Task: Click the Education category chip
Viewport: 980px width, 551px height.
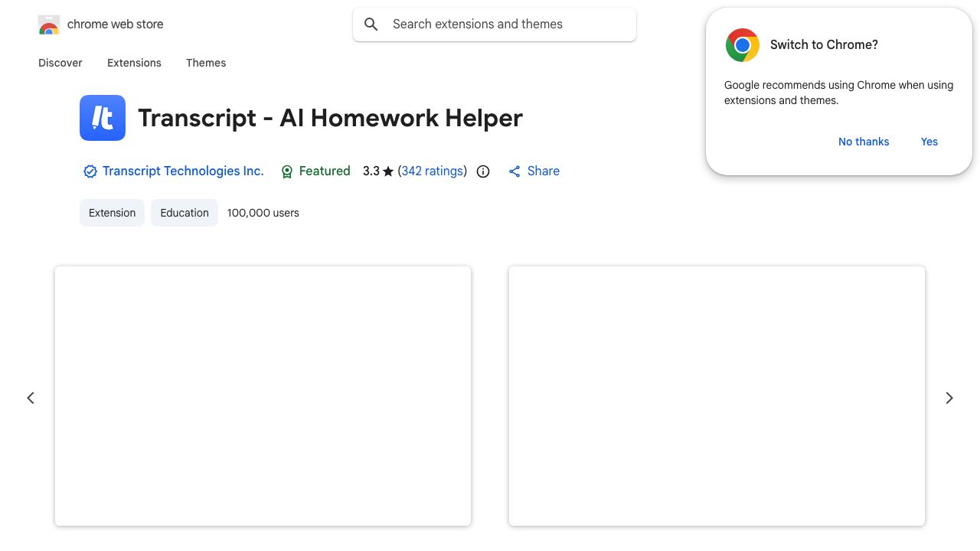Action: pos(185,213)
